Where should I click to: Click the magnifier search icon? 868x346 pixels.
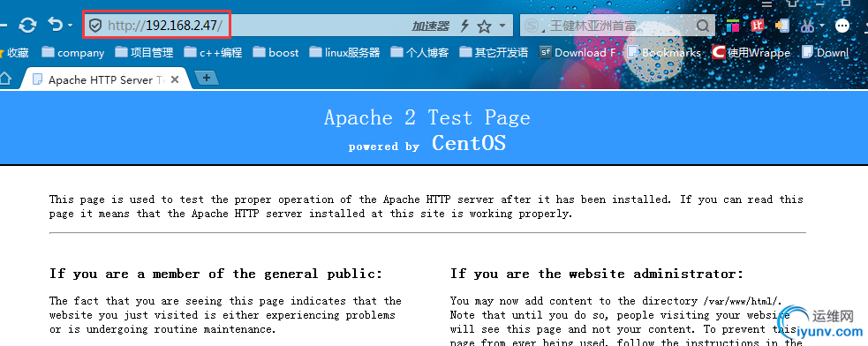click(703, 26)
